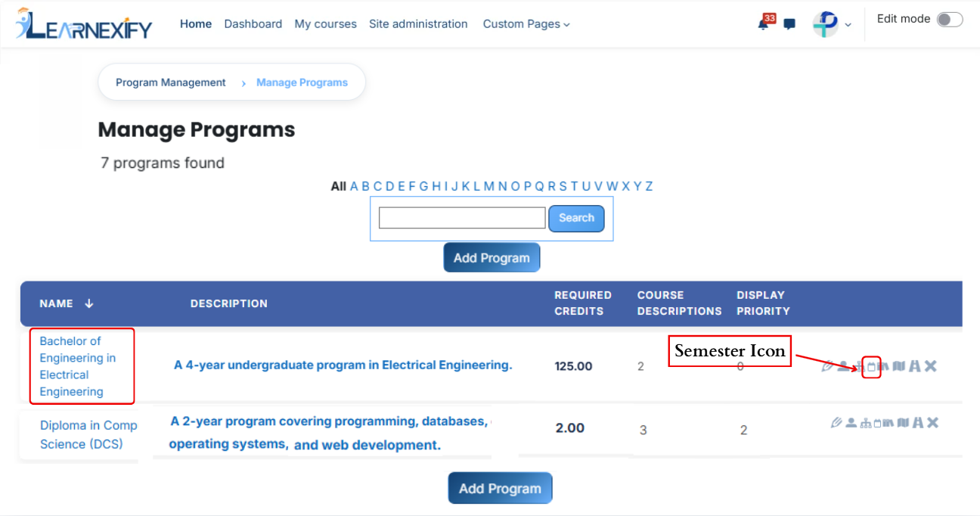Open user profile avatar dropdown
The image size is (980, 516).
832,24
